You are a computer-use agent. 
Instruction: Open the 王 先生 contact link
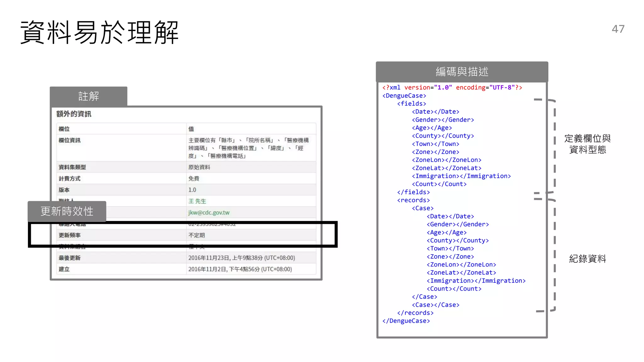(x=197, y=201)
